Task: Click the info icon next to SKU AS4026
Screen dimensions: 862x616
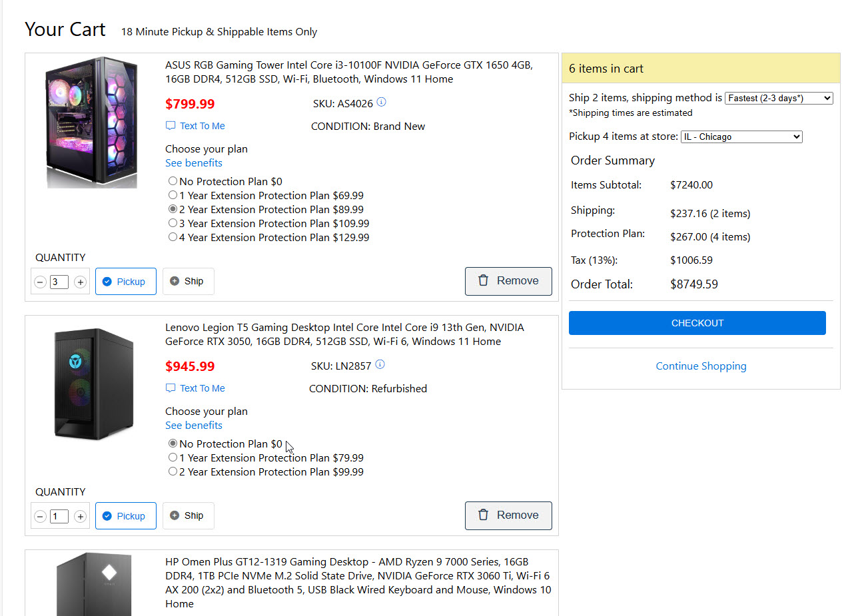Action: [381, 103]
